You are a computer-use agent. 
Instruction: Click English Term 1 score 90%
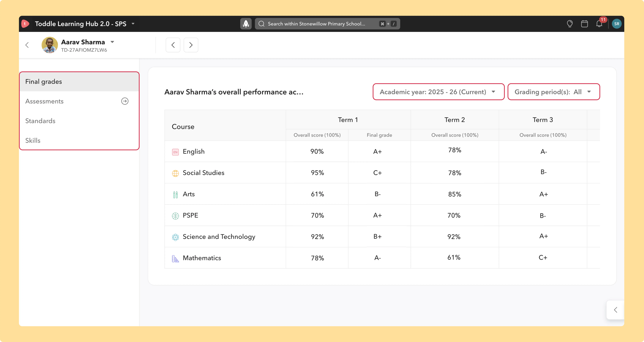tap(317, 151)
